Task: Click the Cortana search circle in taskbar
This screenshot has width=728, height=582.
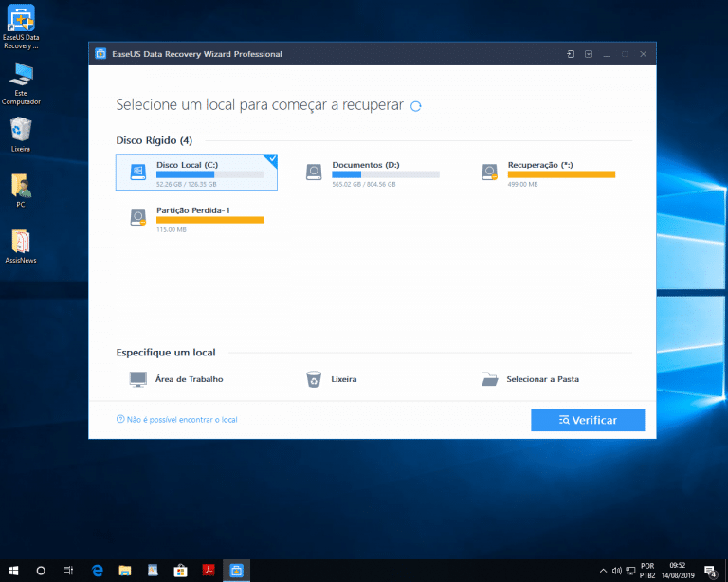Action: click(x=41, y=571)
